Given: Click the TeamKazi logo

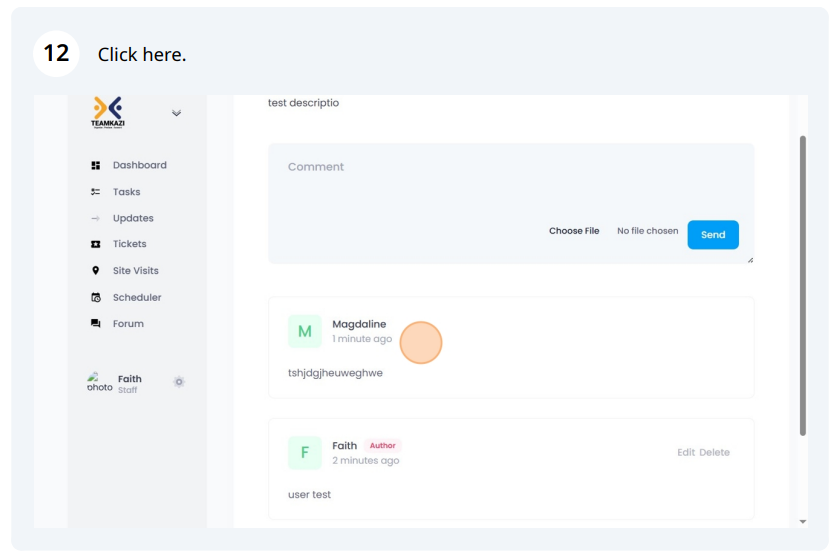Looking at the screenshot, I should tap(107, 112).
